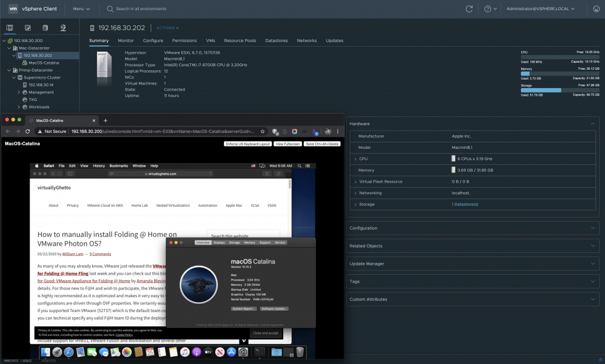Open Calendar from the dock
Screen dimensions: 605x364
tap(150, 352)
